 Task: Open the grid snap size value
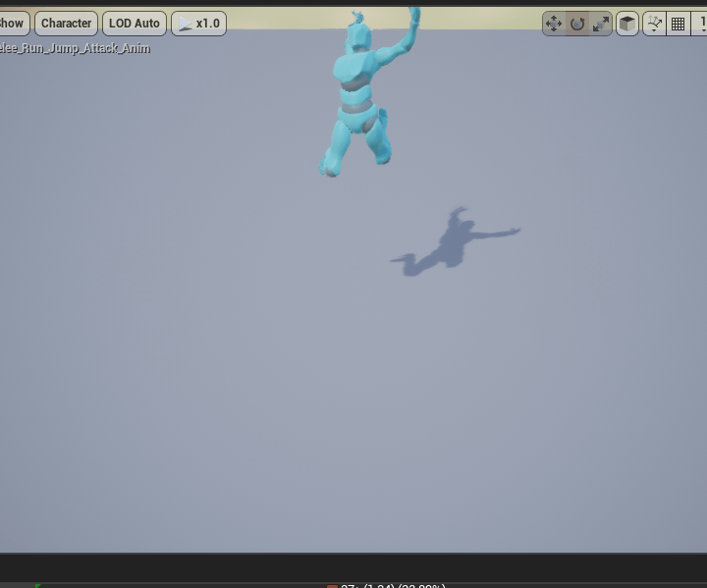pos(701,24)
